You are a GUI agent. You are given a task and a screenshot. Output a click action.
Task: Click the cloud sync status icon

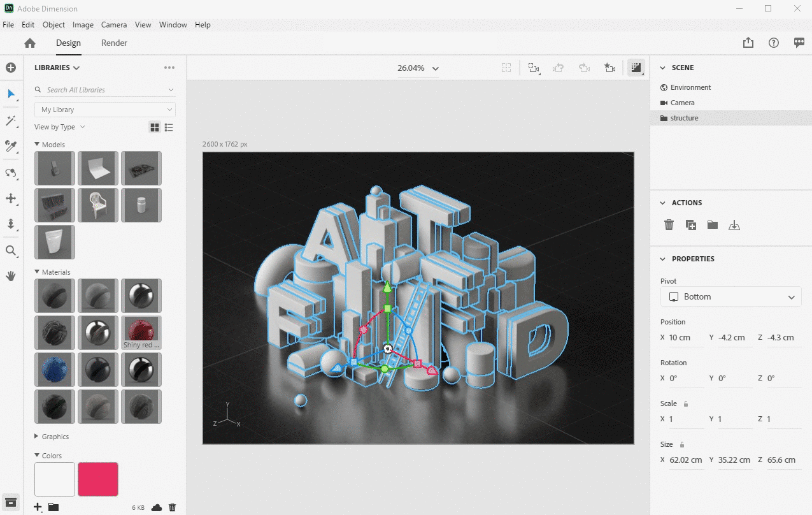click(157, 507)
